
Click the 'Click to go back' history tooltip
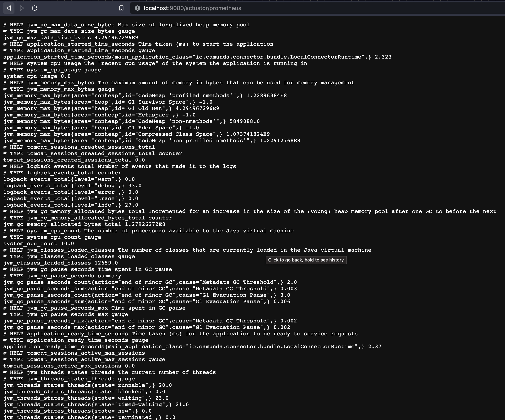[x=306, y=260]
